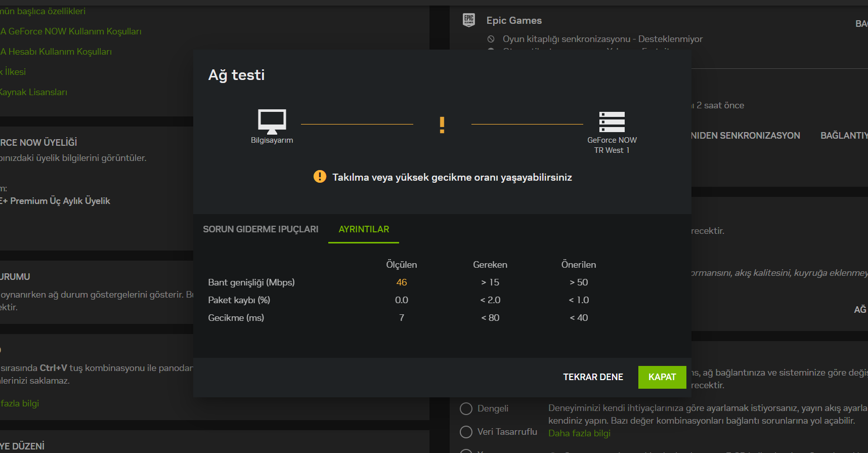The height and width of the screenshot is (453, 868).
Task: Click the recommended latency value < 40
Action: tap(579, 318)
